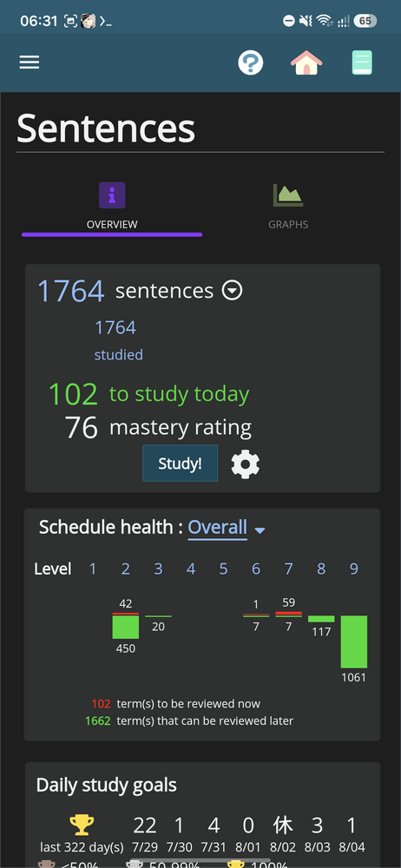
Task: Open the green book icon
Action: (x=362, y=62)
